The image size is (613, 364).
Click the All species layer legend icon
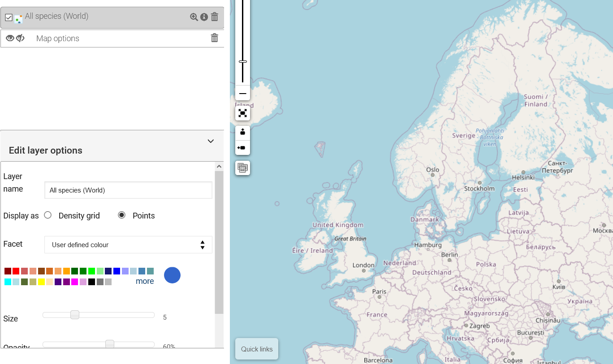(18, 19)
